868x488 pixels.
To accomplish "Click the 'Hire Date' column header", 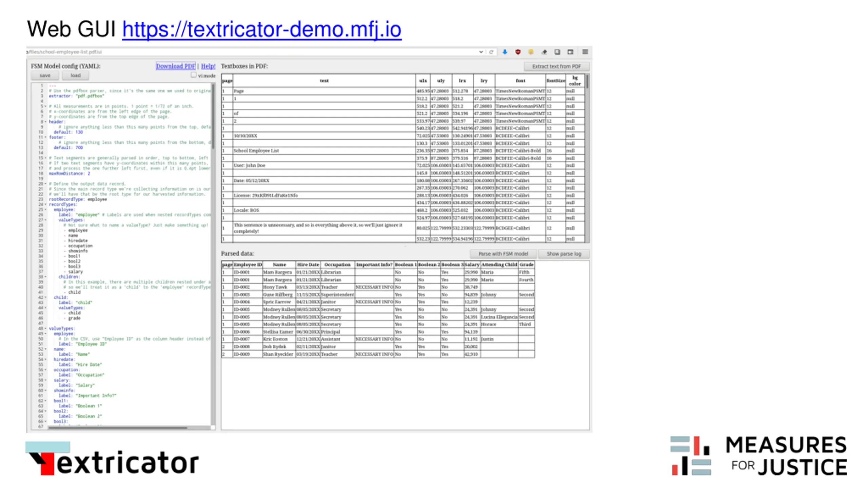I will point(308,265).
